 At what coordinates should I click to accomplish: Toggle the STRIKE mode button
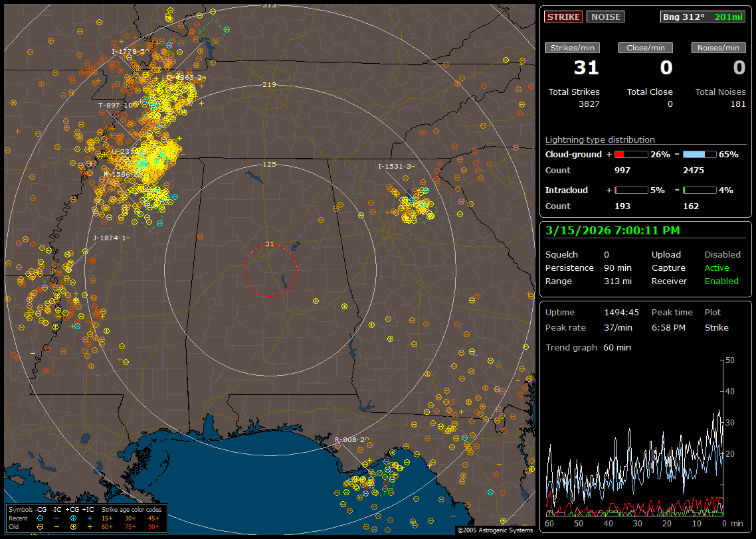(563, 17)
